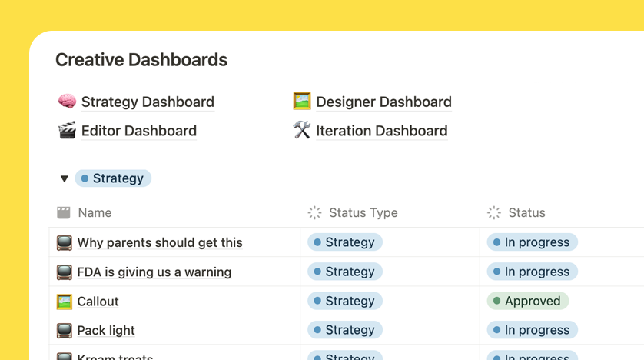The width and height of the screenshot is (644, 360).
Task: Click the Status Type column spinner icon
Action: [314, 213]
